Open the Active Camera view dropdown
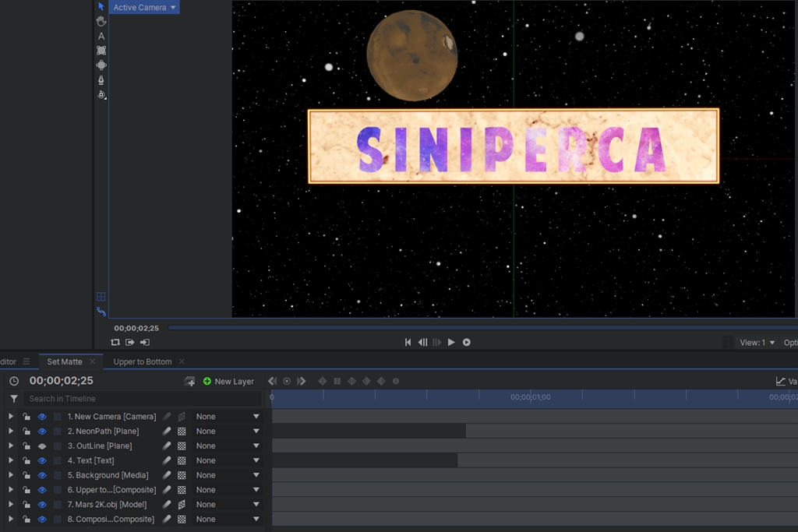This screenshot has height=532, width=798. pos(143,8)
